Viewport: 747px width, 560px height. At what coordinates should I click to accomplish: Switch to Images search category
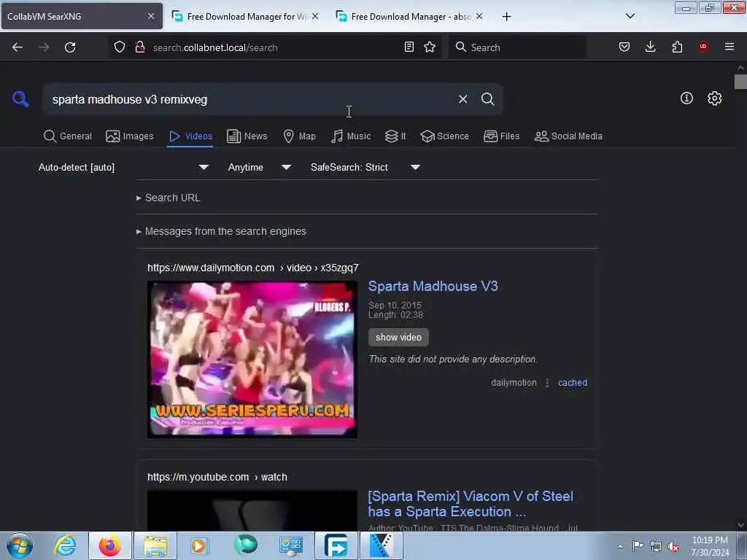click(x=130, y=136)
